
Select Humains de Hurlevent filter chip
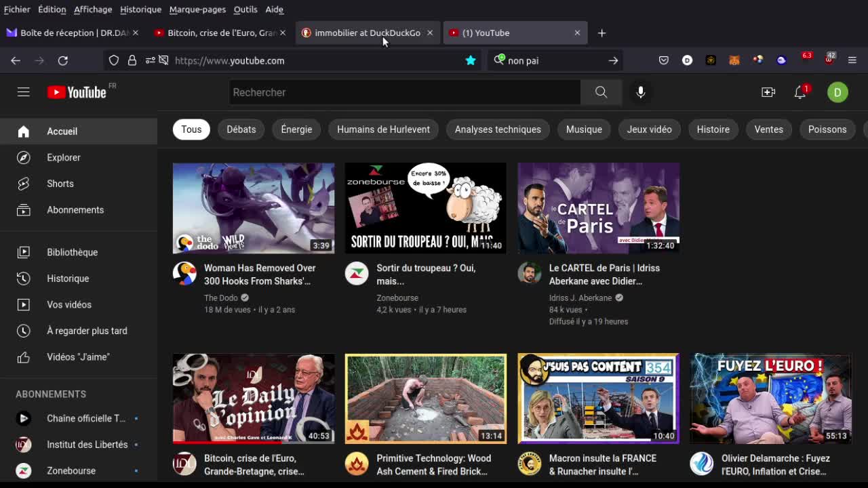point(383,129)
